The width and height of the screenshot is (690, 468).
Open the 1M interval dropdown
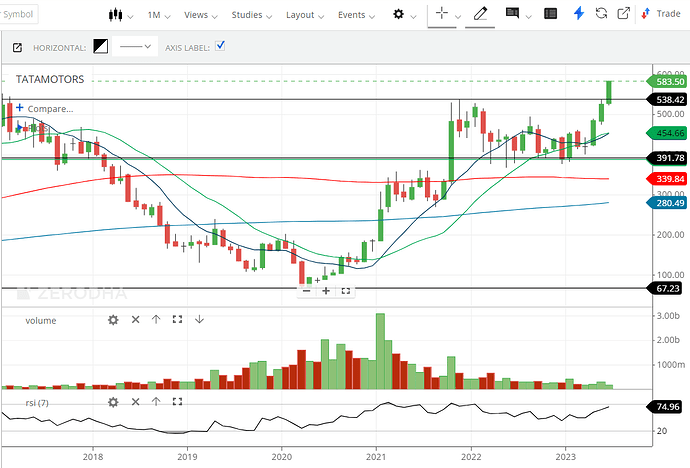(x=159, y=15)
